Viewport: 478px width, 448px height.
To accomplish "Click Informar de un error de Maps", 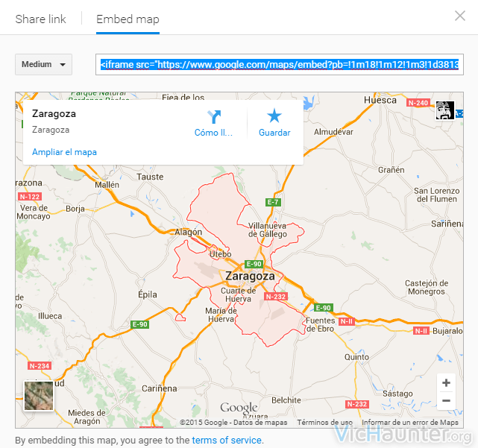I will 410,423.
